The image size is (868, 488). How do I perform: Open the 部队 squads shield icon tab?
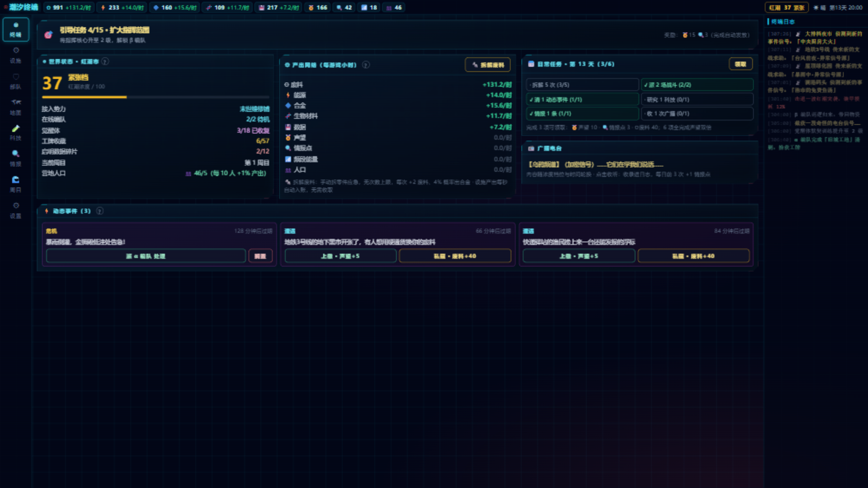point(16,81)
